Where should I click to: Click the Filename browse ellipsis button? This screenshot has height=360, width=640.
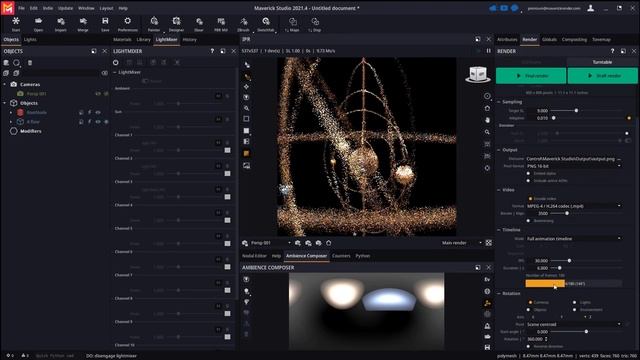619,159
